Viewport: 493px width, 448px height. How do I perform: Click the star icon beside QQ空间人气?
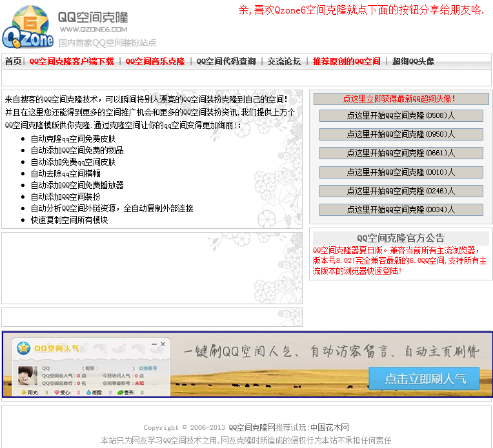[x=23, y=348]
